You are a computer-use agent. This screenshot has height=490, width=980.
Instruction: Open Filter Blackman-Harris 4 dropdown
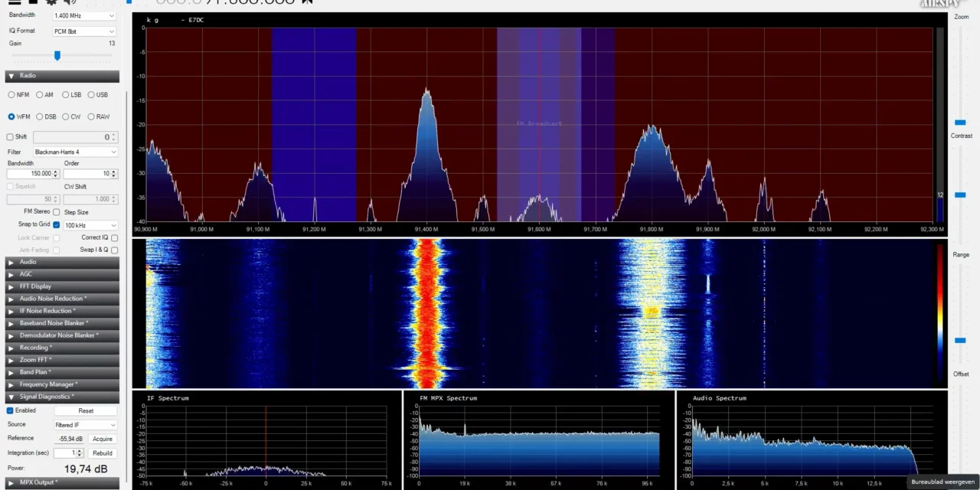click(x=75, y=152)
